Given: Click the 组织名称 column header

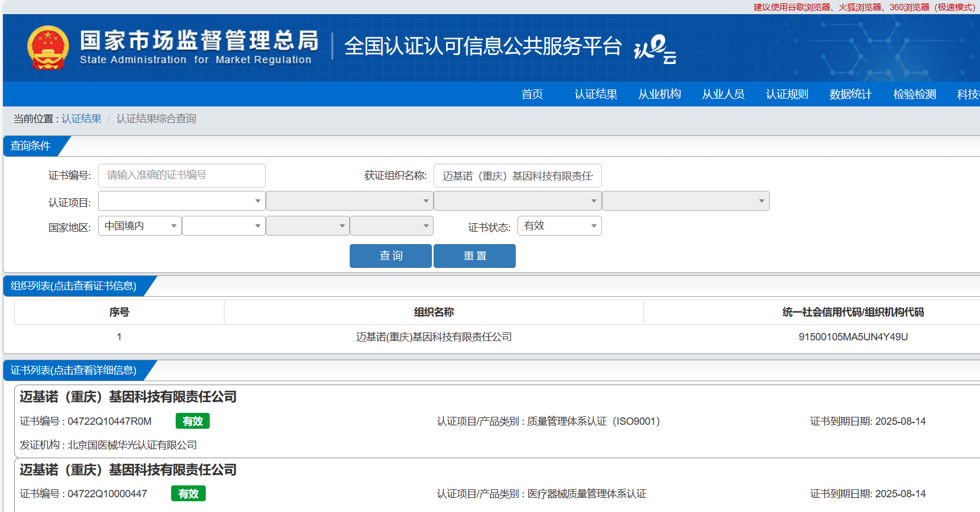Looking at the screenshot, I should point(434,312).
